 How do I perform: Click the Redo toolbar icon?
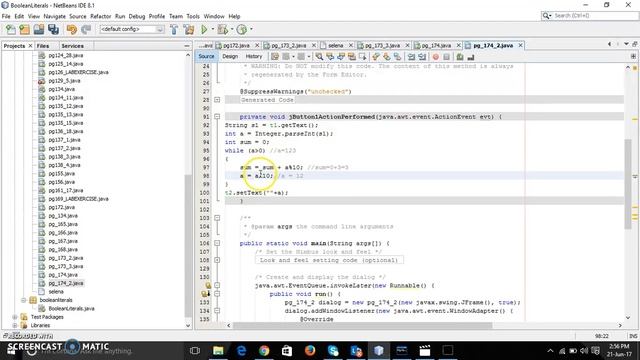(x=86, y=29)
